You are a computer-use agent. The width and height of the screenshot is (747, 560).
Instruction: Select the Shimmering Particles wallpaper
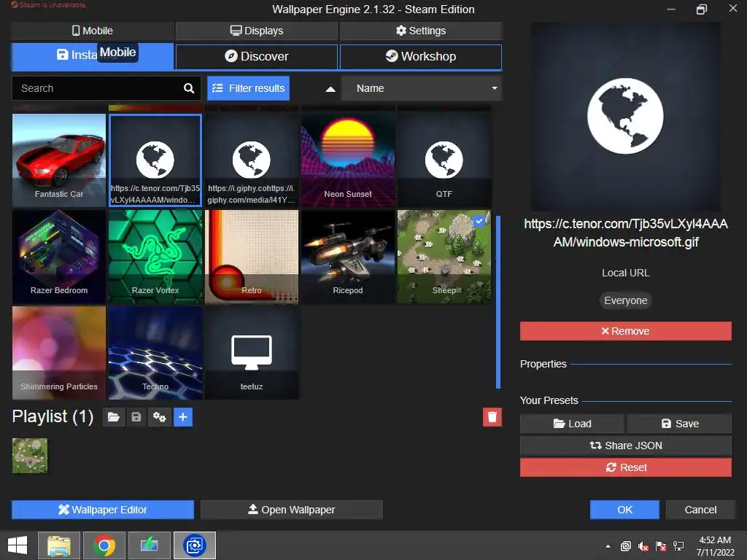coord(59,353)
